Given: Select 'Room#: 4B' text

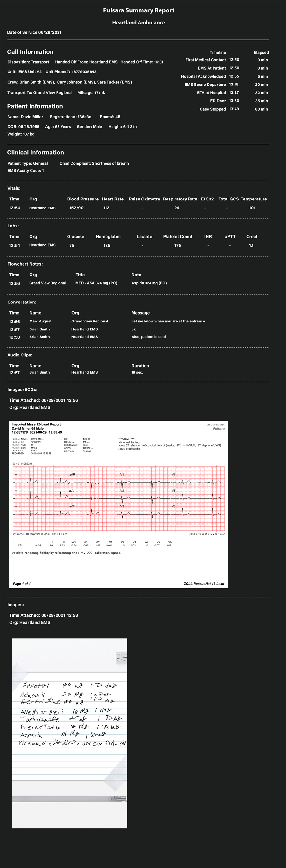Looking at the screenshot, I should tap(110, 117).
